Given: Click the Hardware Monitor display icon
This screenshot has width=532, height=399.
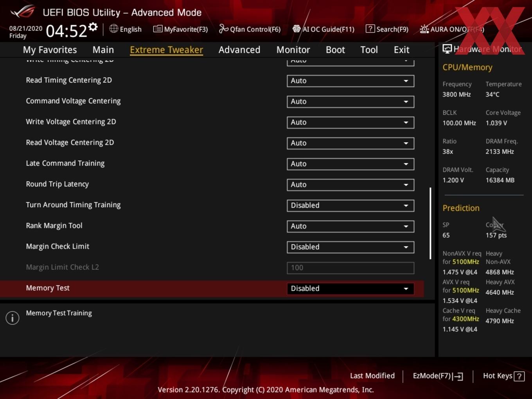Looking at the screenshot, I should 447,49.
